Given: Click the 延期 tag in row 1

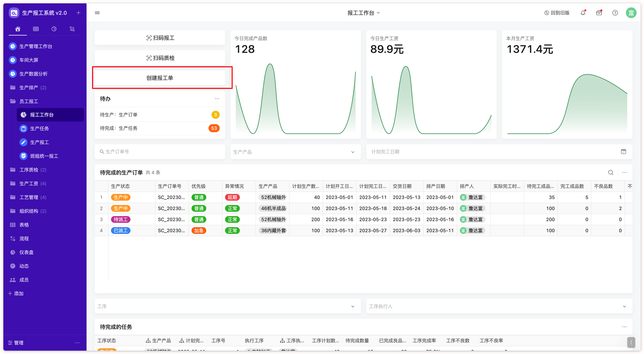Looking at the screenshot, I should (232, 197).
